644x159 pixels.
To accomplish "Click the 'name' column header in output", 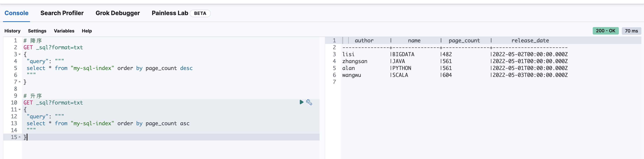I will tap(414, 40).
